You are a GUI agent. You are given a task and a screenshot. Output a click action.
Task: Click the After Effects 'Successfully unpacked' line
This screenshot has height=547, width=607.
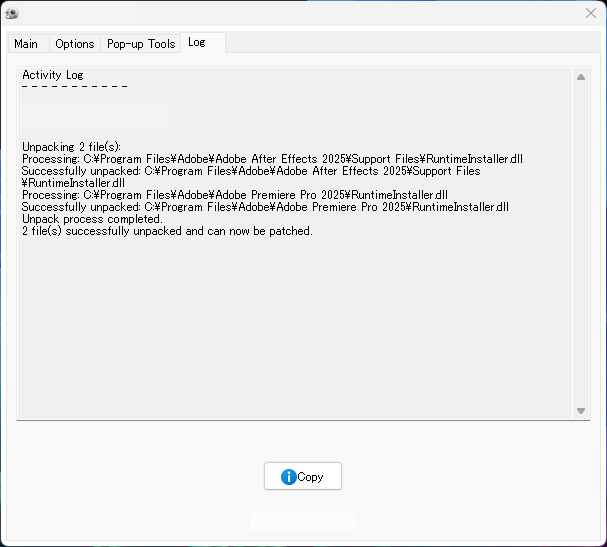(251, 171)
